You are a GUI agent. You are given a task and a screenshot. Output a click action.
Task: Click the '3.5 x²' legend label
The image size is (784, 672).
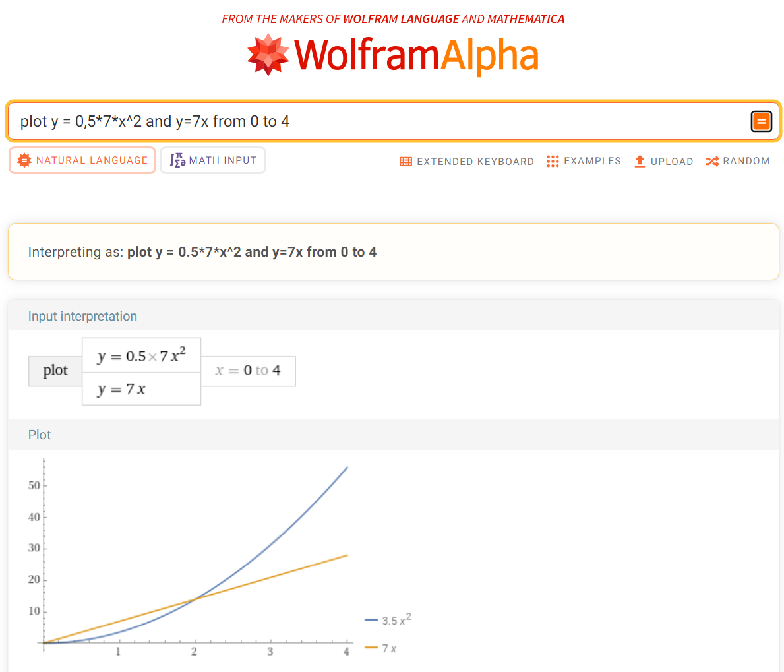tap(396, 619)
